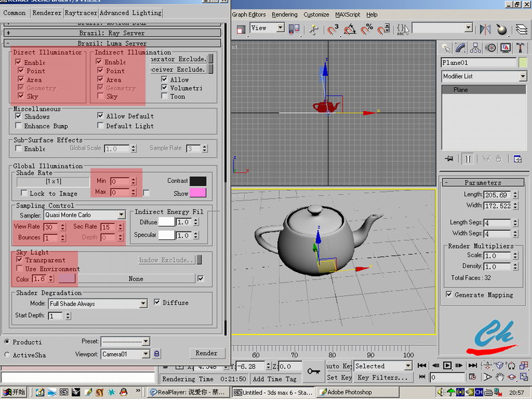Screen dimensions: 532x399
Task: Toggle Sky Light Transparent checkbox
Action: tap(19, 259)
